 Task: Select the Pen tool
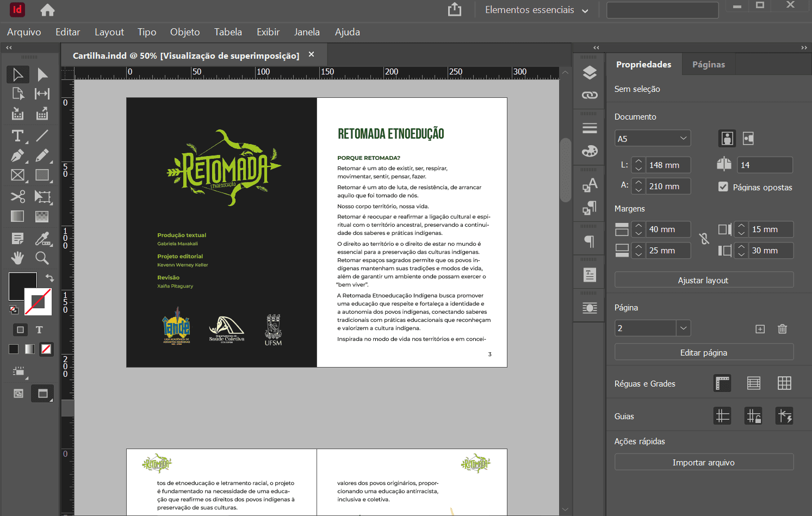[17, 156]
